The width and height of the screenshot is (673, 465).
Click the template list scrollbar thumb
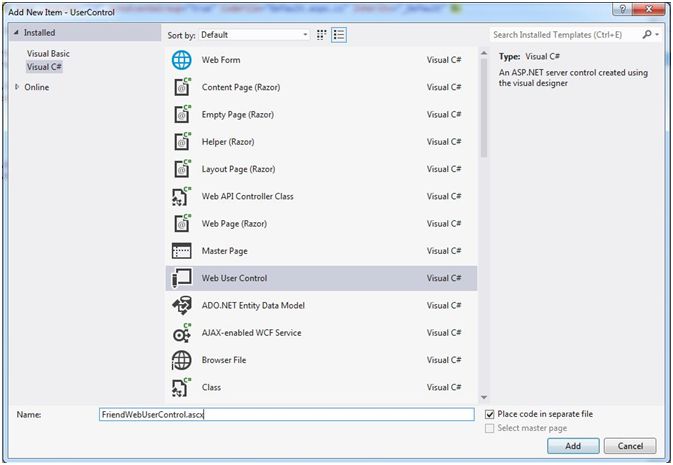coord(484,108)
